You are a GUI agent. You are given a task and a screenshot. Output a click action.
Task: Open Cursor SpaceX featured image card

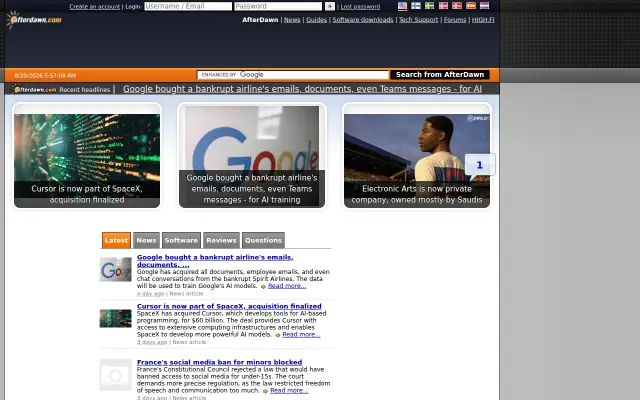(x=87, y=156)
